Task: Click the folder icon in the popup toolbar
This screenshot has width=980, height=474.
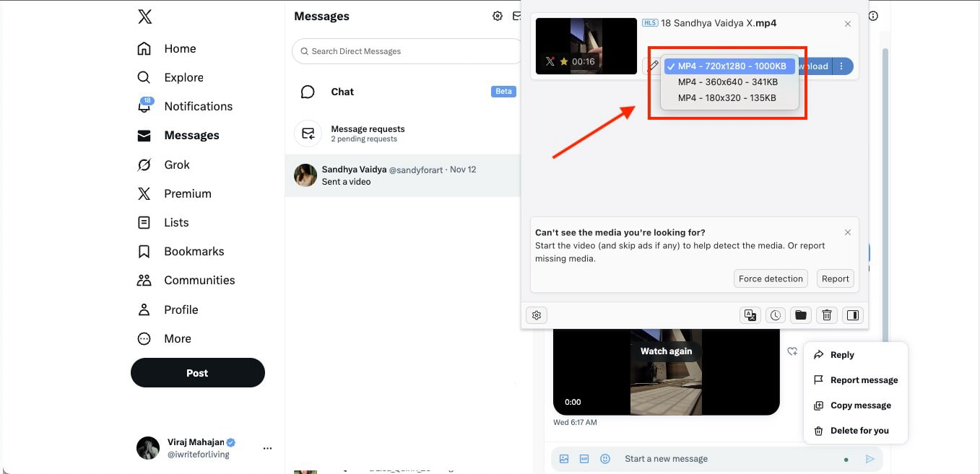Action: click(801, 315)
